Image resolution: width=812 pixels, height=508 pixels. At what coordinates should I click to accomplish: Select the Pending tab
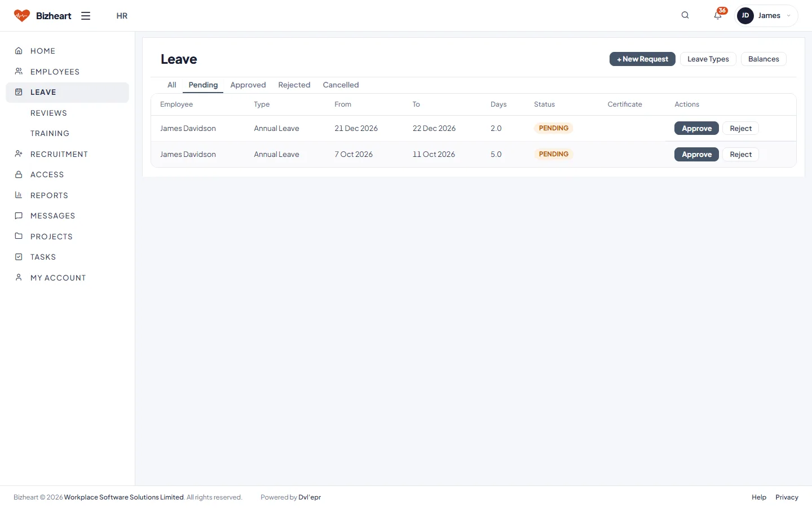tap(203, 85)
